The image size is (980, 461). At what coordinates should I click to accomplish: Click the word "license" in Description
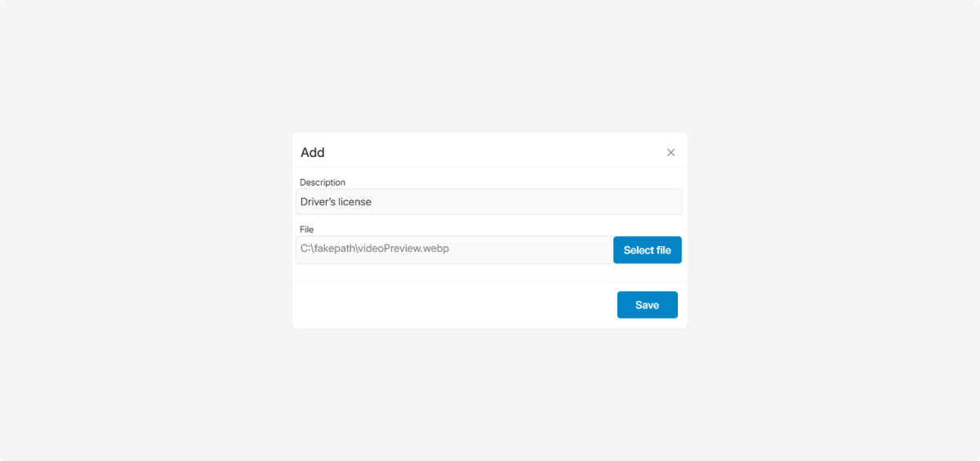click(x=354, y=202)
